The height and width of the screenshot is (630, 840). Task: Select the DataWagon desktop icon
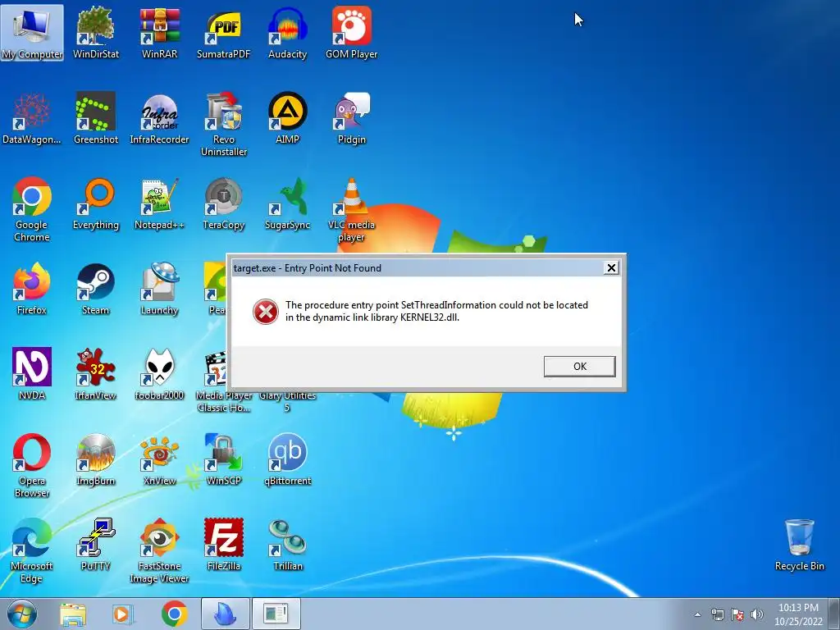click(x=32, y=118)
